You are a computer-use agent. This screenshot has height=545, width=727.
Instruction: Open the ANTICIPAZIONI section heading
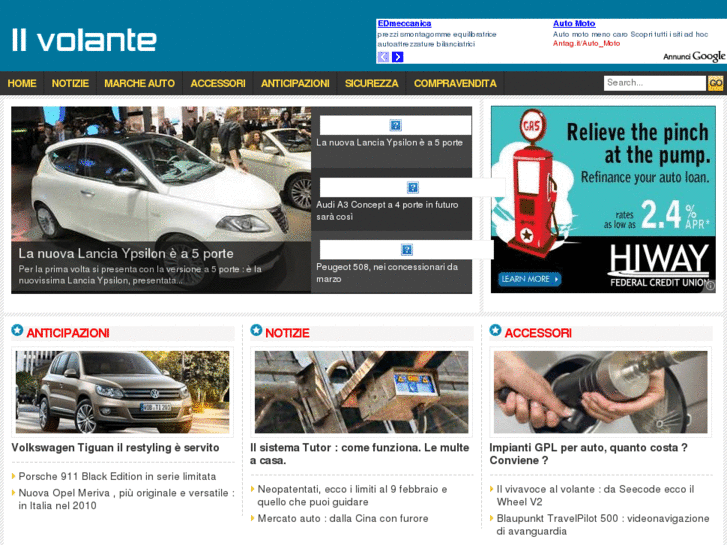click(68, 333)
